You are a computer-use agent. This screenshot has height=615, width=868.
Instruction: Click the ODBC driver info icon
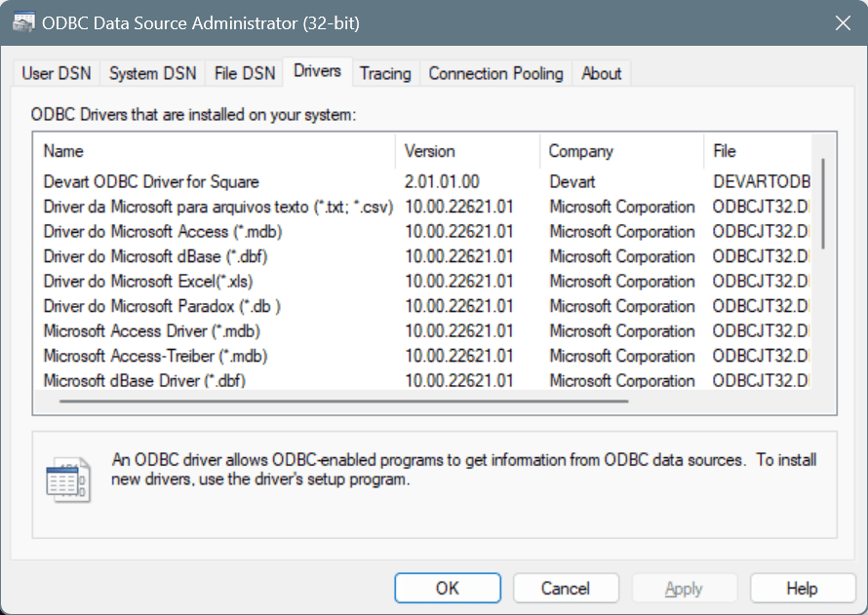point(68,480)
